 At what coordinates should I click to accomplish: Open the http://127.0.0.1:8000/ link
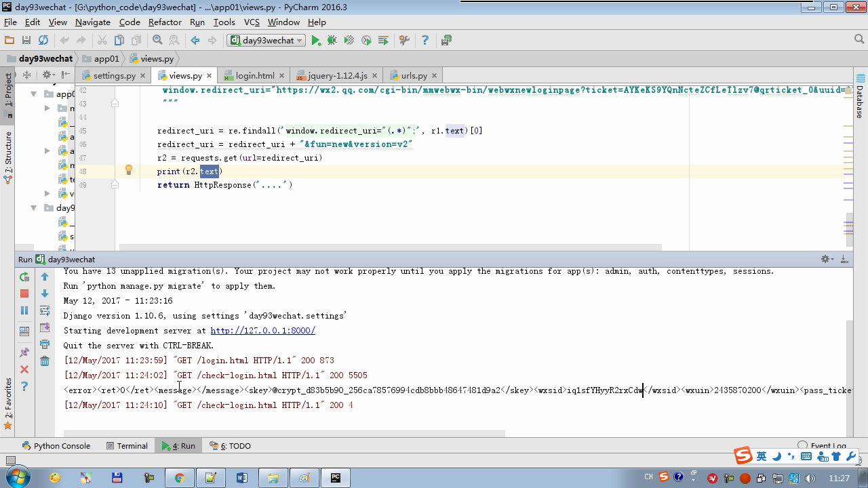click(x=262, y=331)
